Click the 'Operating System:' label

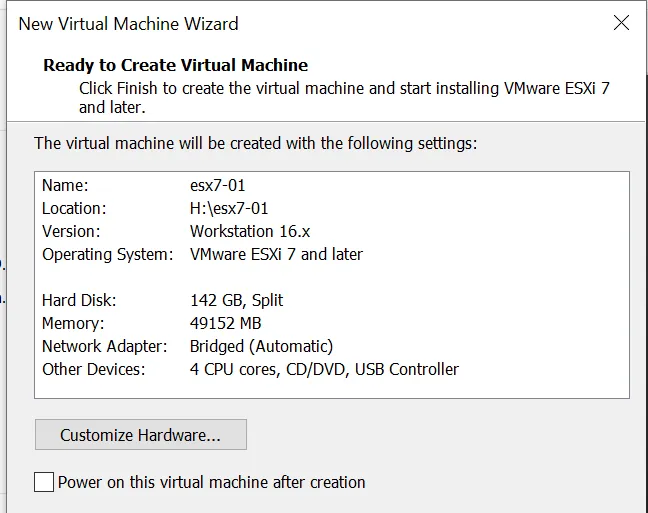(107, 255)
